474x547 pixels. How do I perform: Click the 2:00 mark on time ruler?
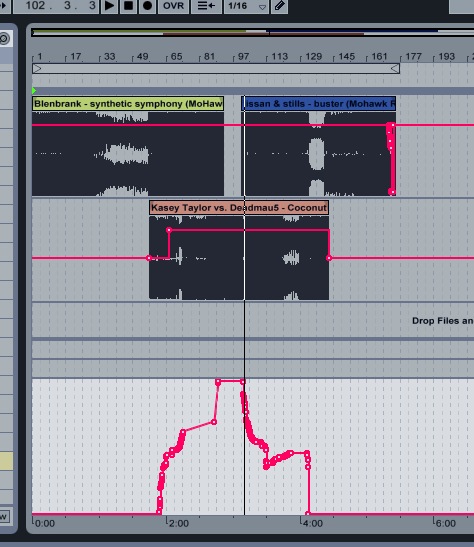click(178, 523)
